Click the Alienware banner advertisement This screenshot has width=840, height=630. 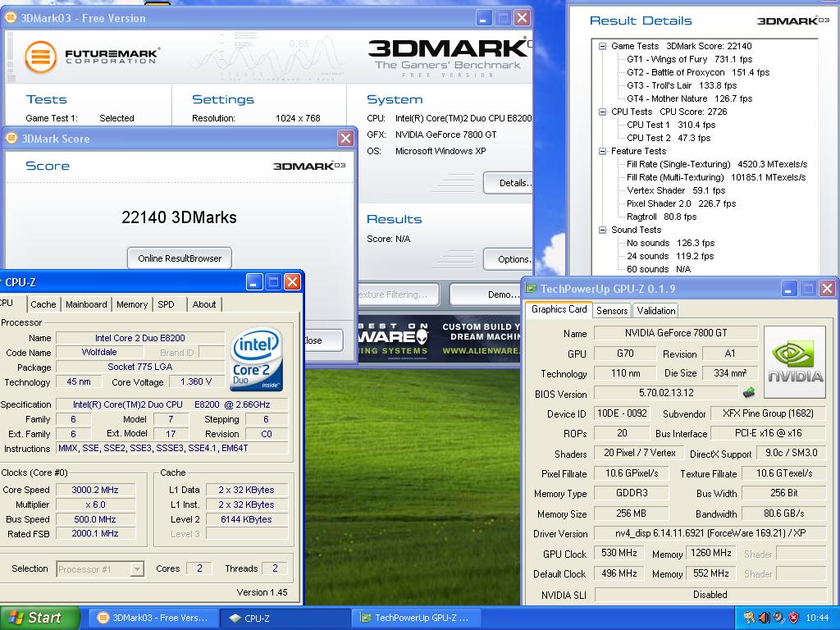tap(440, 340)
